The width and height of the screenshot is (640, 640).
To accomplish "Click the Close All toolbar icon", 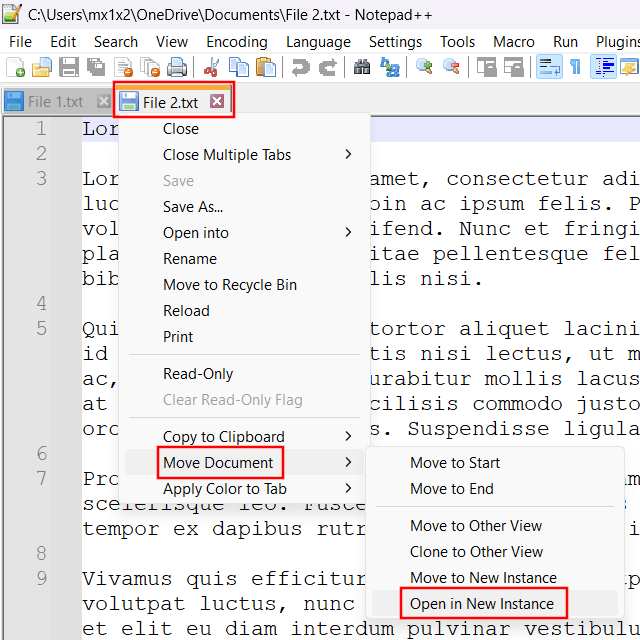I will [150, 67].
